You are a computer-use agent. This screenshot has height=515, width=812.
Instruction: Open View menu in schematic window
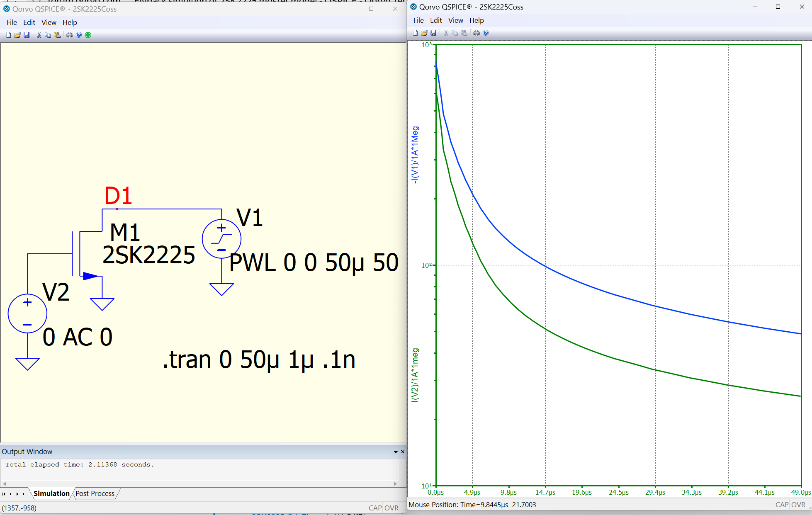49,22
